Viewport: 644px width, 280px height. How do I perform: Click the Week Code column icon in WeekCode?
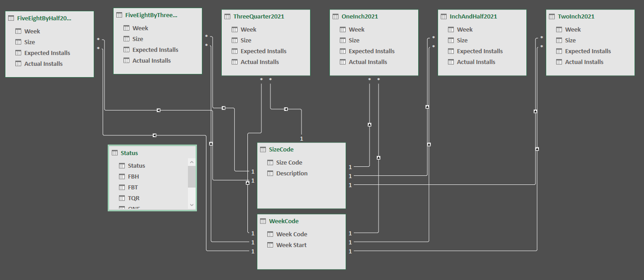pyautogui.click(x=270, y=234)
